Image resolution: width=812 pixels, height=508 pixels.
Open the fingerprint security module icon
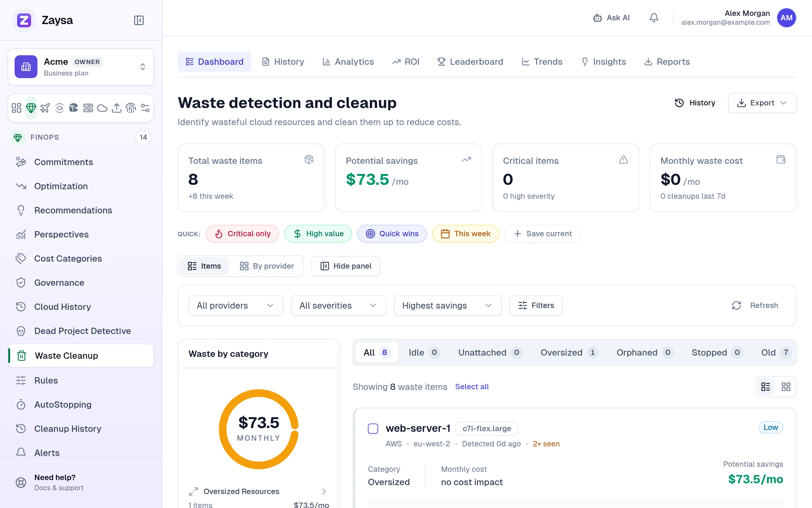click(x=131, y=108)
